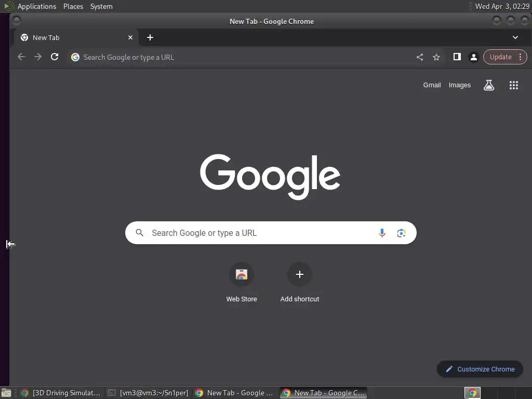Reload the page with the refresh icon
This screenshot has width=532, height=399.
pos(55,57)
